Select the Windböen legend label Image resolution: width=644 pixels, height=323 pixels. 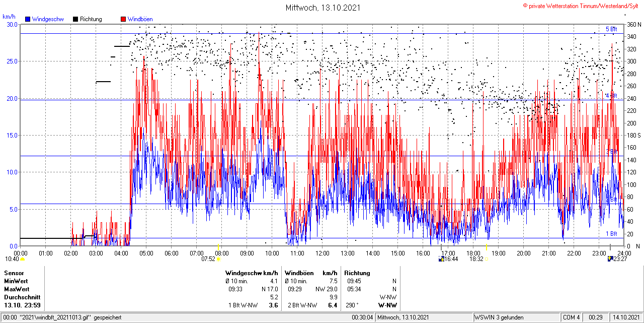pos(140,19)
